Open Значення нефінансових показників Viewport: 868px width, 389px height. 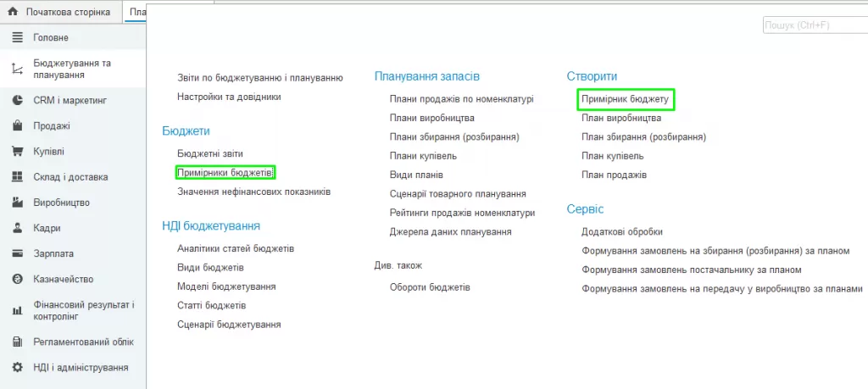click(254, 192)
